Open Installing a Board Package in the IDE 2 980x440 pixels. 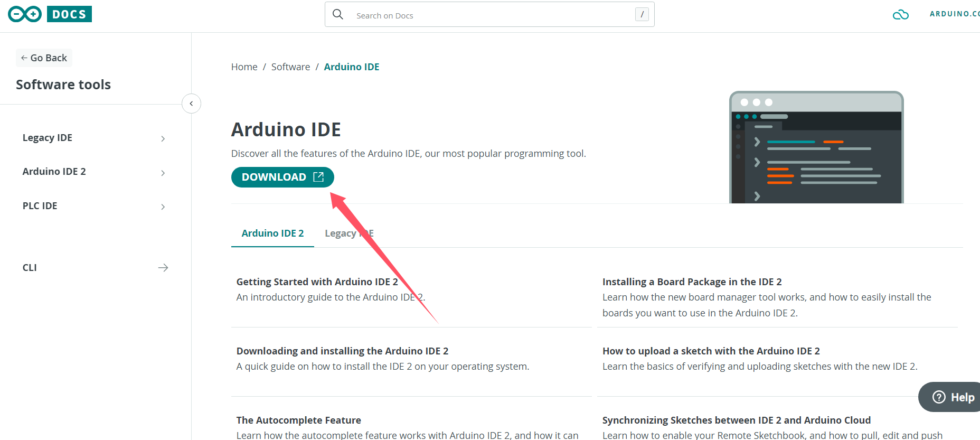coord(692,282)
